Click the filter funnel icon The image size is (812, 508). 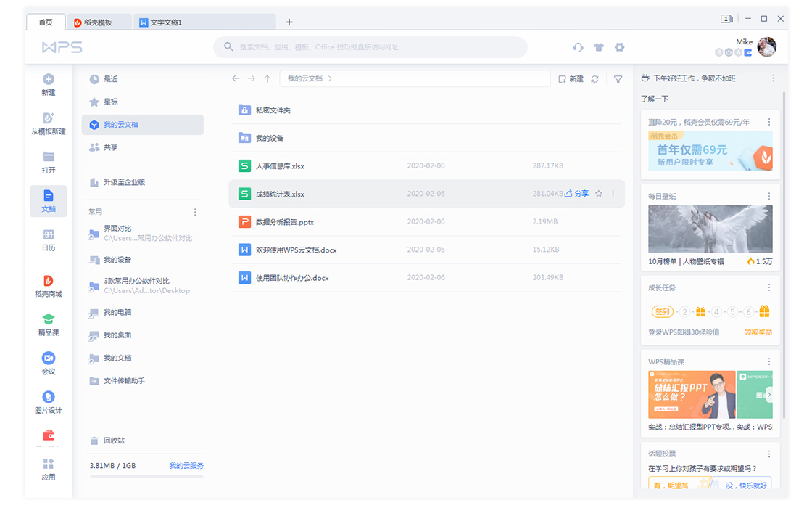pyautogui.click(x=618, y=79)
